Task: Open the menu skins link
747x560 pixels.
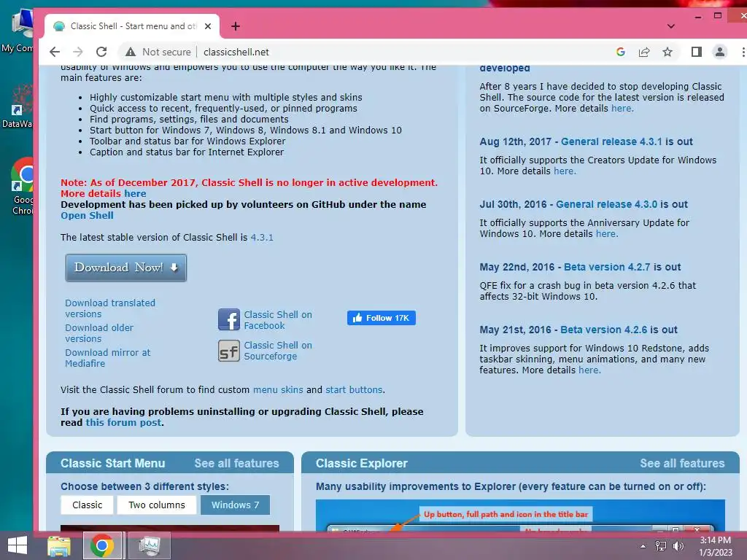Action: click(x=278, y=389)
